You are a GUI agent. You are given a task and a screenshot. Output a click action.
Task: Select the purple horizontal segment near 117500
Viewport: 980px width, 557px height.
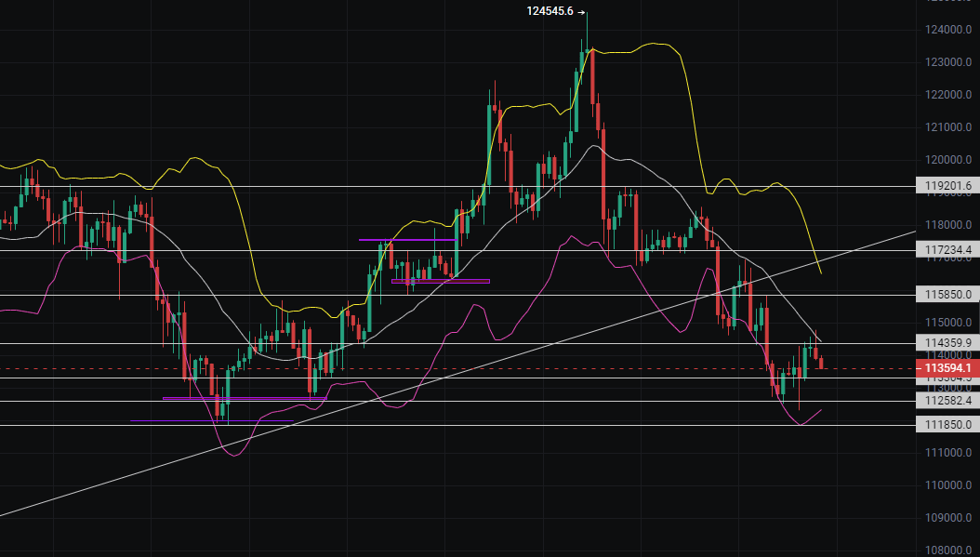coord(408,239)
